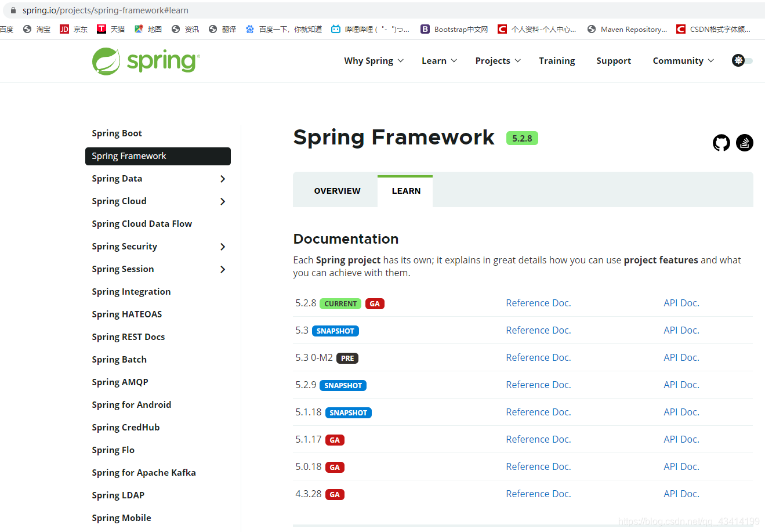The width and height of the screenshot is (765, 532).
Task: Open Spring HATEOAS project
Action: point(126,314)
